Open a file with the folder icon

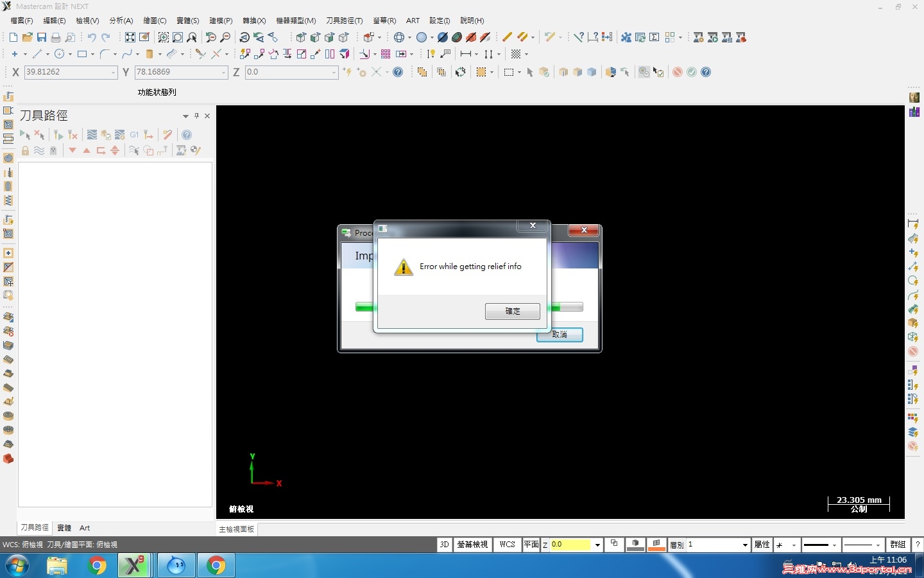tap(28, 38)
